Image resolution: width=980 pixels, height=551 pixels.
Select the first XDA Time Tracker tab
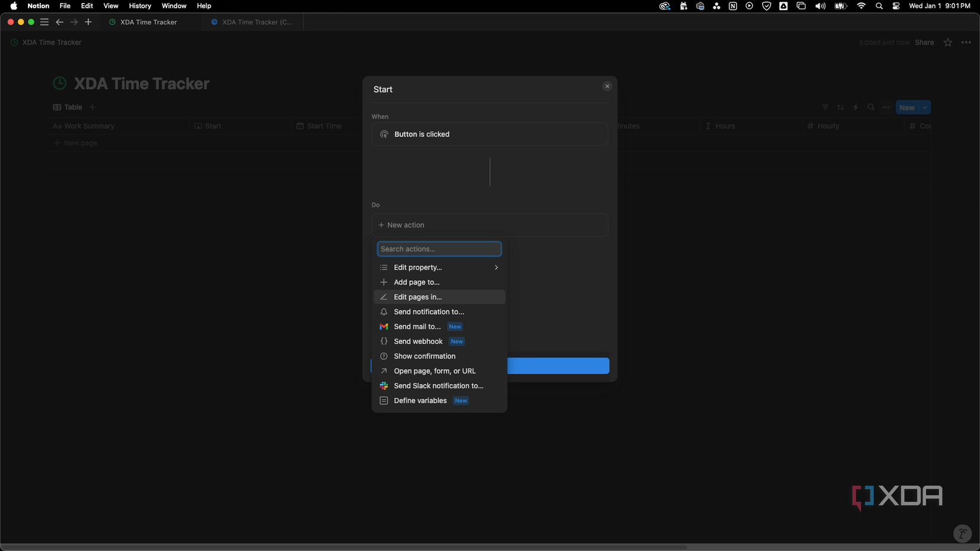(150, 22)
